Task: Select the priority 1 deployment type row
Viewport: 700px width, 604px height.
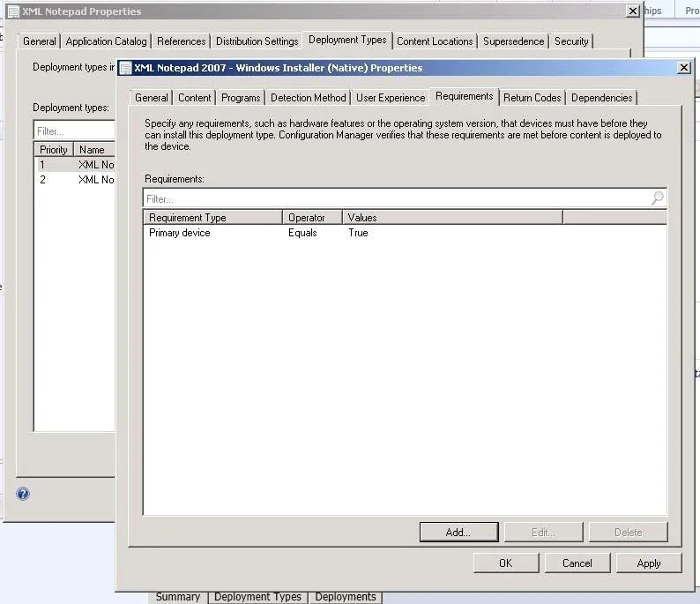Action: [75, 165]
